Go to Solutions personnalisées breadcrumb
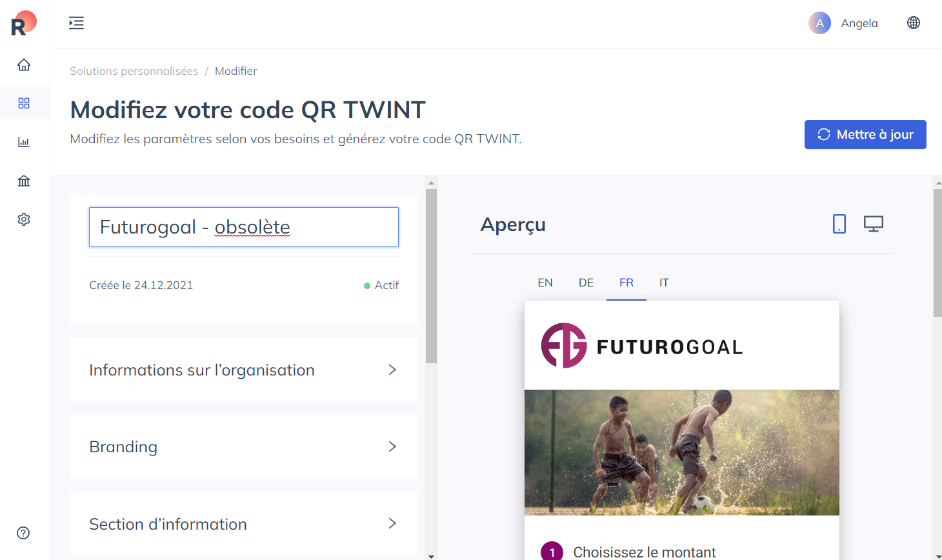Image resolution: width=942 pixels, height=560 pixels. pyautogui.click(x=134, y=71)
